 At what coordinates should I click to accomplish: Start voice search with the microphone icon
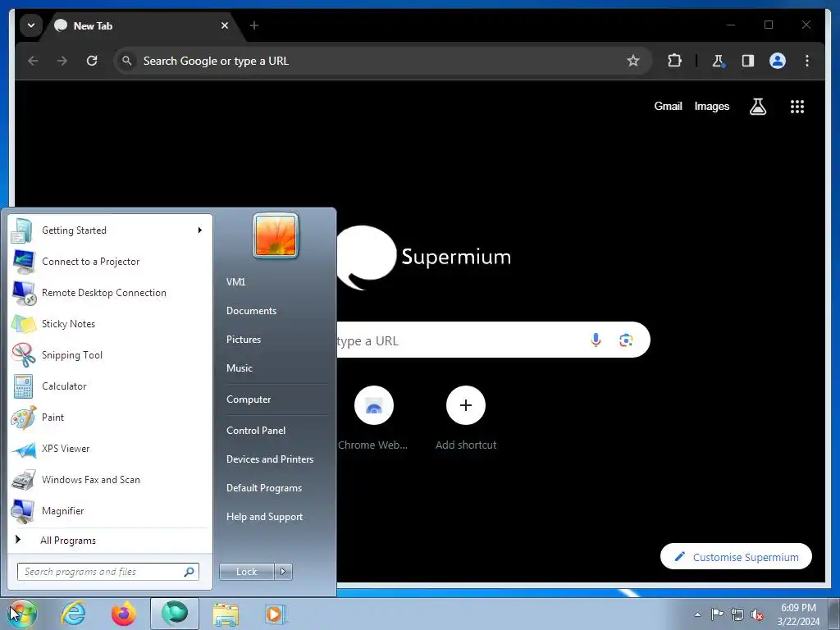596,340
